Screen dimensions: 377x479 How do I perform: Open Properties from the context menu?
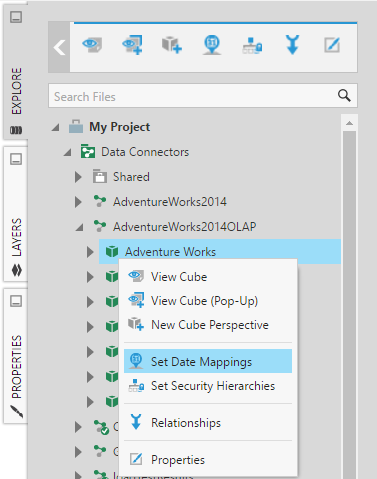tap(208, 460)
